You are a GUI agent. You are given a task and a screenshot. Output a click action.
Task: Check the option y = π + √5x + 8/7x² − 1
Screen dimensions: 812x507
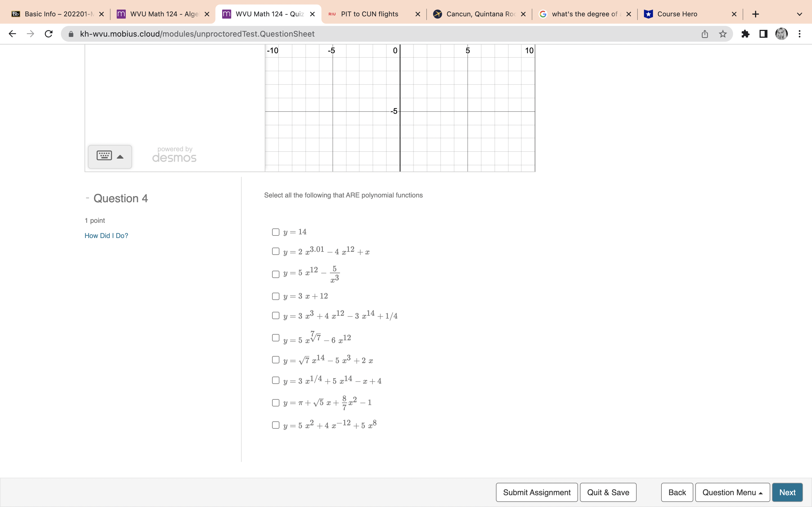tap(275, 403)
